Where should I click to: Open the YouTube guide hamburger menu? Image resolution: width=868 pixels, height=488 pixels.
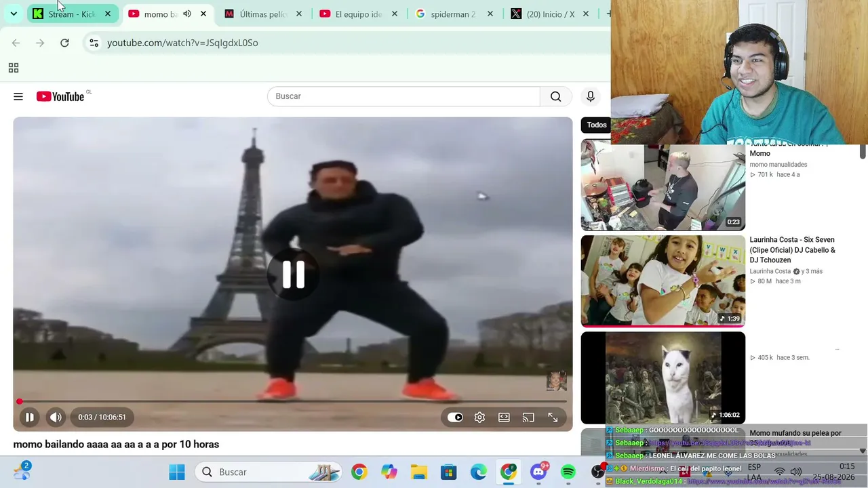click(18, 97)
